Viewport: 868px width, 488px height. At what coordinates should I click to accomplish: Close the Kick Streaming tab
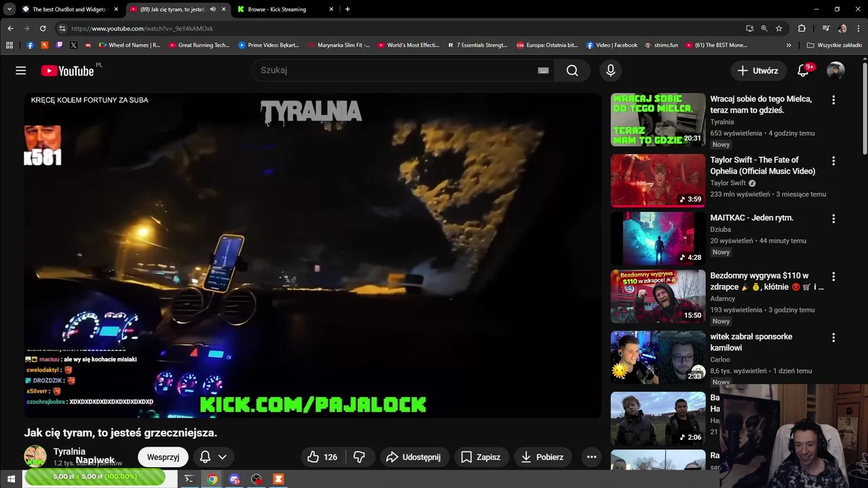tap(331, 9)
